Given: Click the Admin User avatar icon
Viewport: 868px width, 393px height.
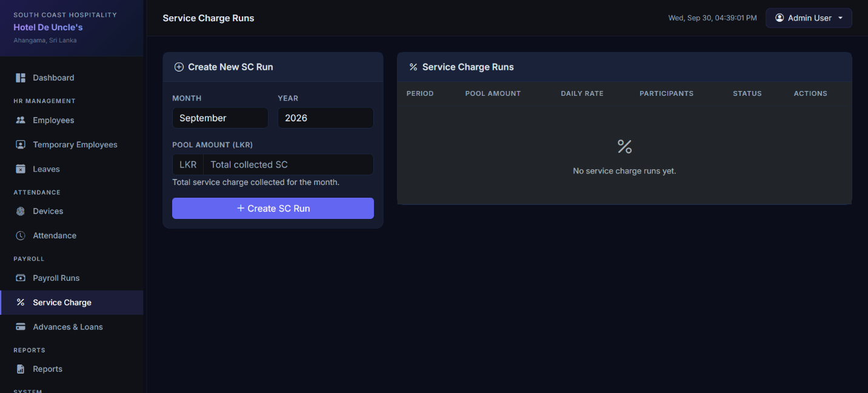Looking at the screenshot, I should 780,18.
